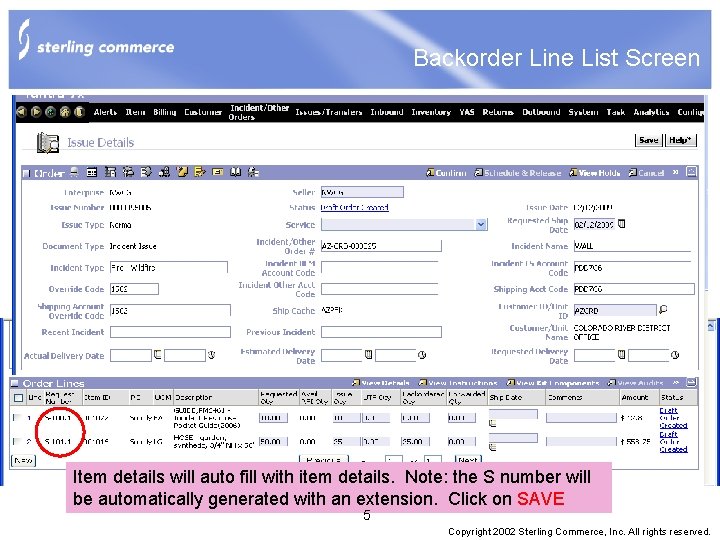Open Estimated Delivery Date clock icon
Image resolution: width=720 pixels, height=540 pixels.
pyautogui.click(x=422, y=354)
